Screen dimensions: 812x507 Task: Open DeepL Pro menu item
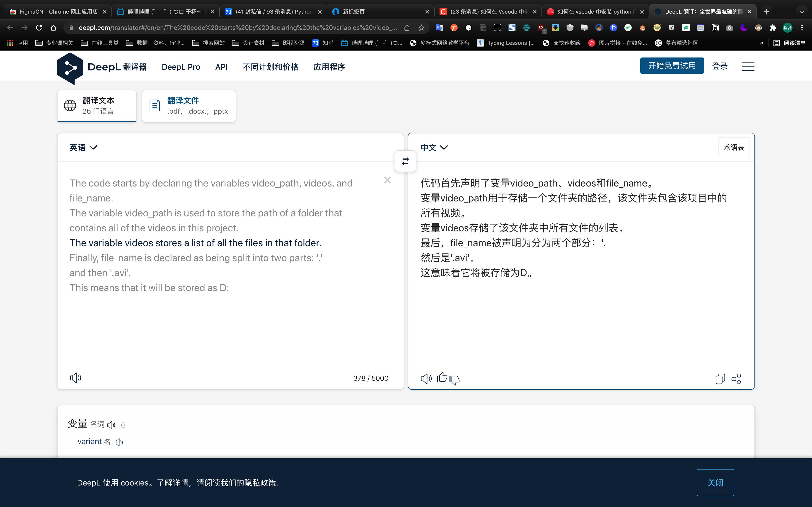[181, 67]
